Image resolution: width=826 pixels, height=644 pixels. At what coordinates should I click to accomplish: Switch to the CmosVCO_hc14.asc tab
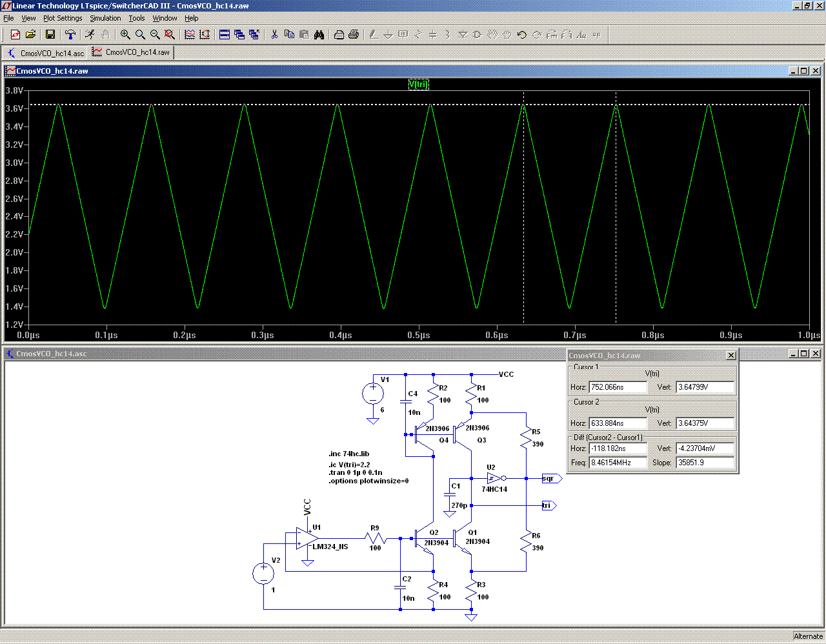pos(45,53)
